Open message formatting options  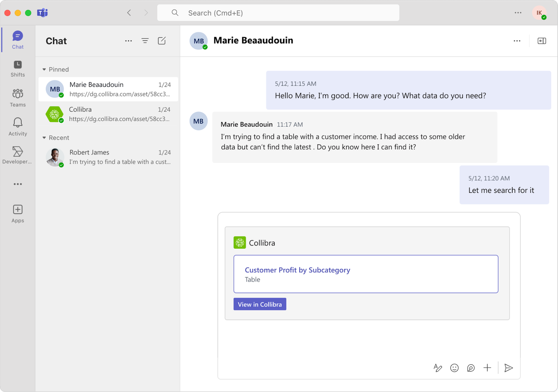pos(437,368)
